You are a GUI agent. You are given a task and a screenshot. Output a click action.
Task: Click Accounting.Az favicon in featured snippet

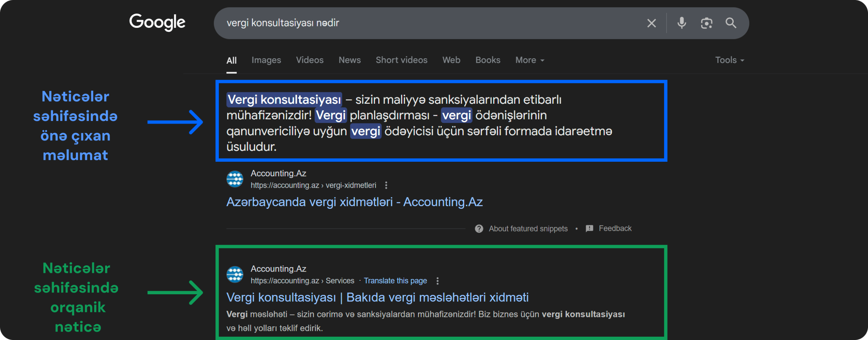235,179
